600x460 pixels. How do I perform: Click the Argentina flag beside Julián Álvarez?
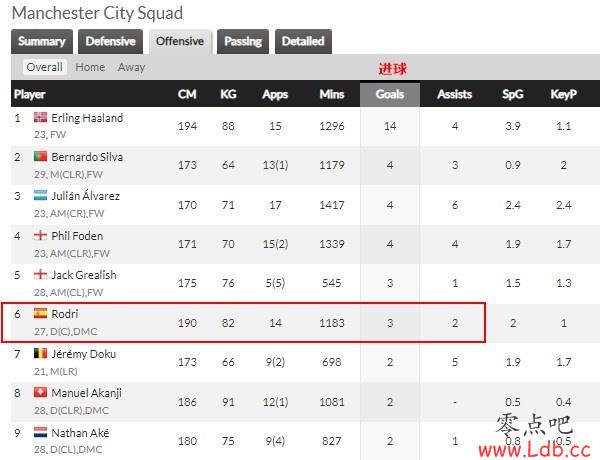pos(40,195)
